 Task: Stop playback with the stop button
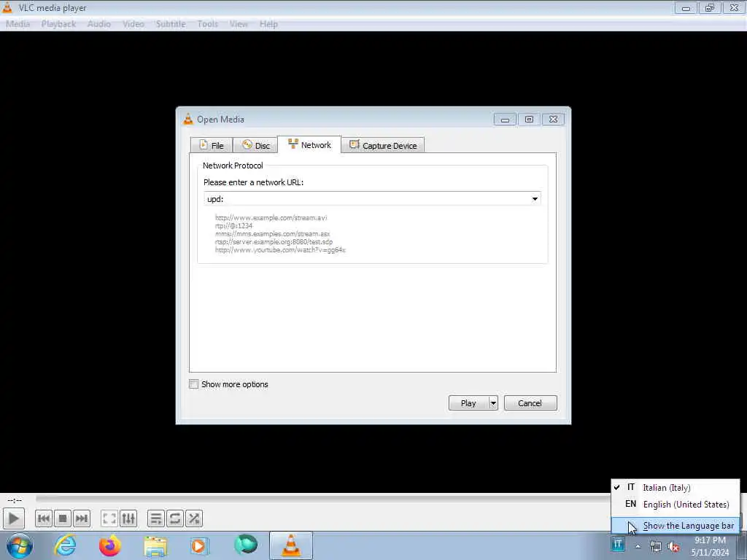(63, 518)
